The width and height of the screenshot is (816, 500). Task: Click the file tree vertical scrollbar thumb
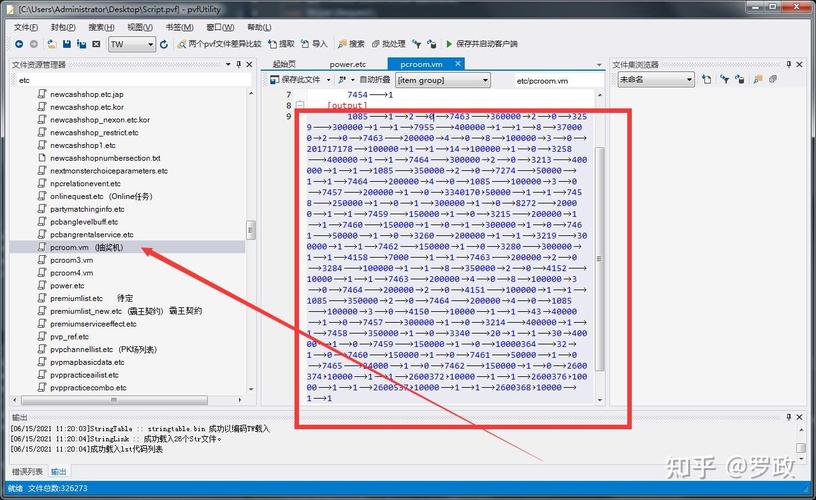click(x=251, y=229)
